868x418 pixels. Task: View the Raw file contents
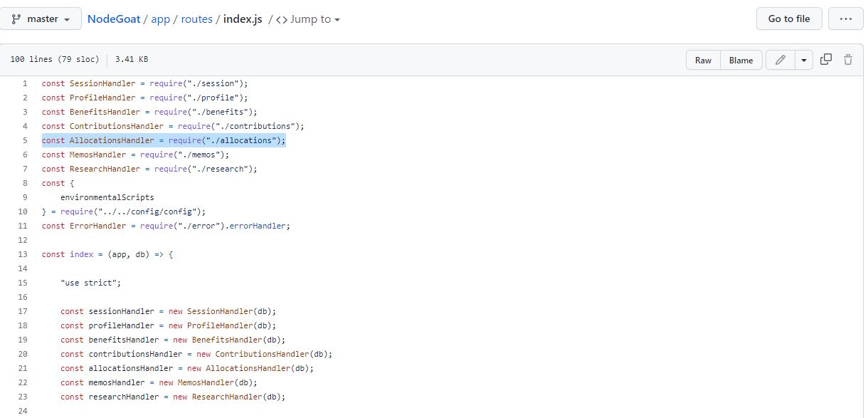pos(703,60)
